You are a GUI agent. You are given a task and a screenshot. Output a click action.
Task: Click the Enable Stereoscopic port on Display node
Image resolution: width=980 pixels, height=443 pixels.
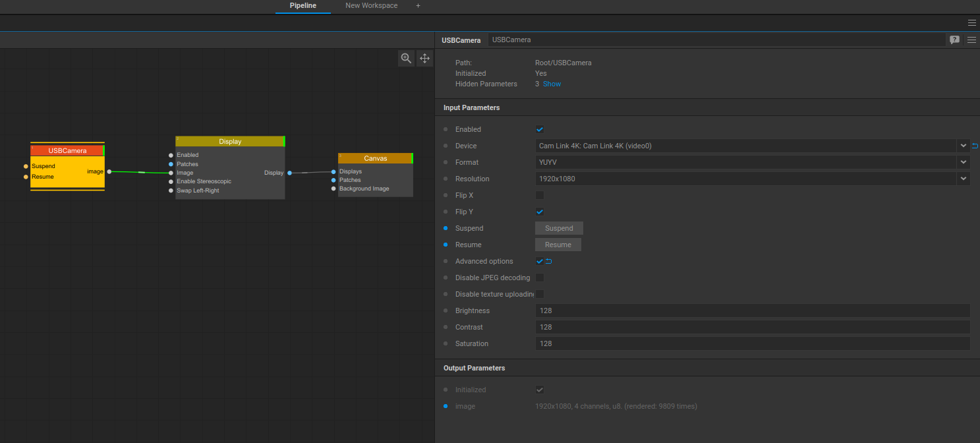tap(171, 181)
